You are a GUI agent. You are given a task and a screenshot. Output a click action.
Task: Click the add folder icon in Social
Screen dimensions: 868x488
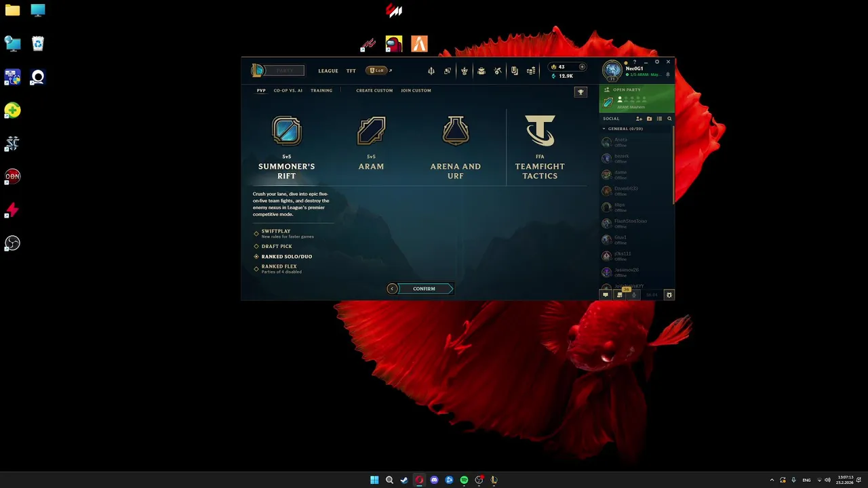coord(649,119)
